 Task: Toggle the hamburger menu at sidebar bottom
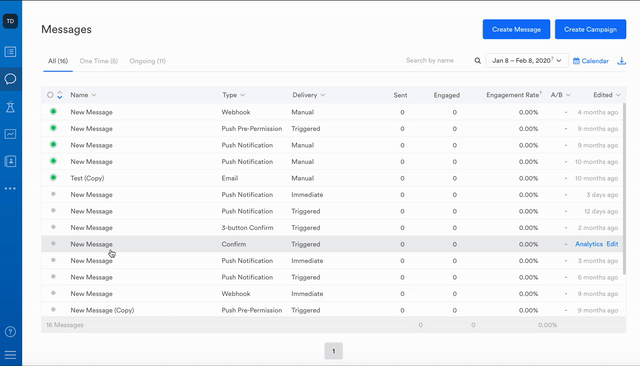click(x=11, y=355)
